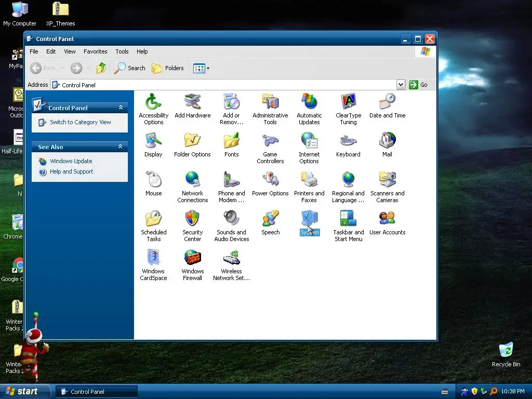Open Taskbar and Start Menu icon

point(348,219)
